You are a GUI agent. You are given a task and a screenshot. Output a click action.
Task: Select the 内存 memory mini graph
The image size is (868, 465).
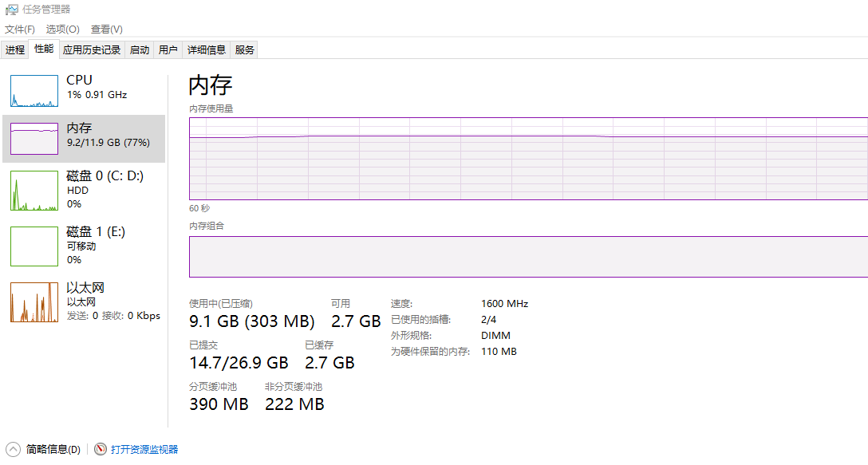pos(34,139)
